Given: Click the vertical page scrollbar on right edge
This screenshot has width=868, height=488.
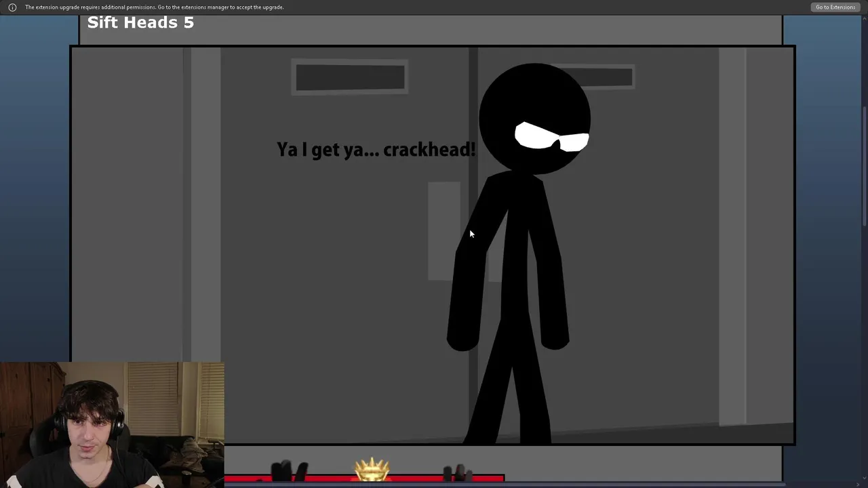Looking at the screenshot, I should [x=864, y=166].
